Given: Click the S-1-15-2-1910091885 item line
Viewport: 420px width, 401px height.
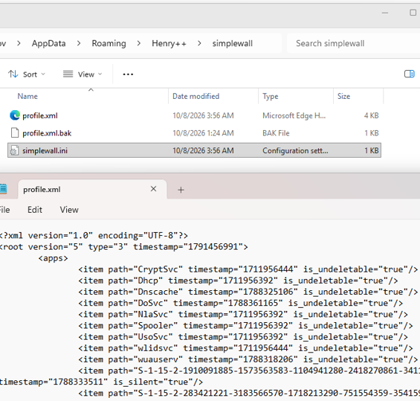Looking at the screenshot, I should [x=249, y=371].
